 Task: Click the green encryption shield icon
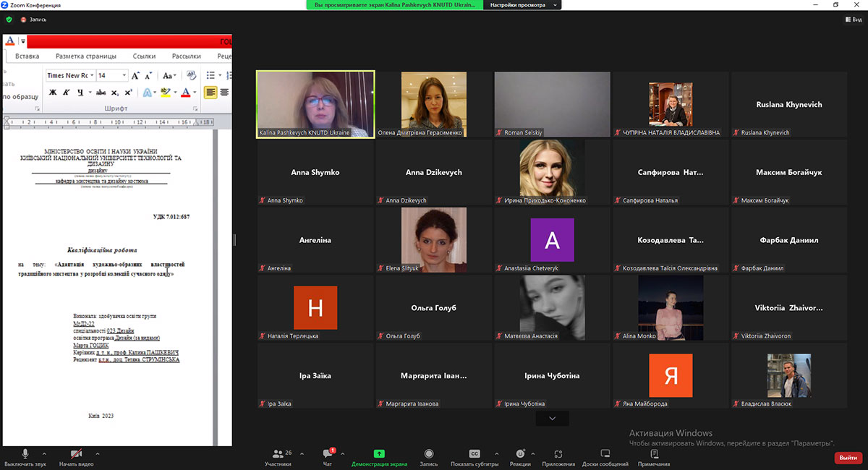9,20
